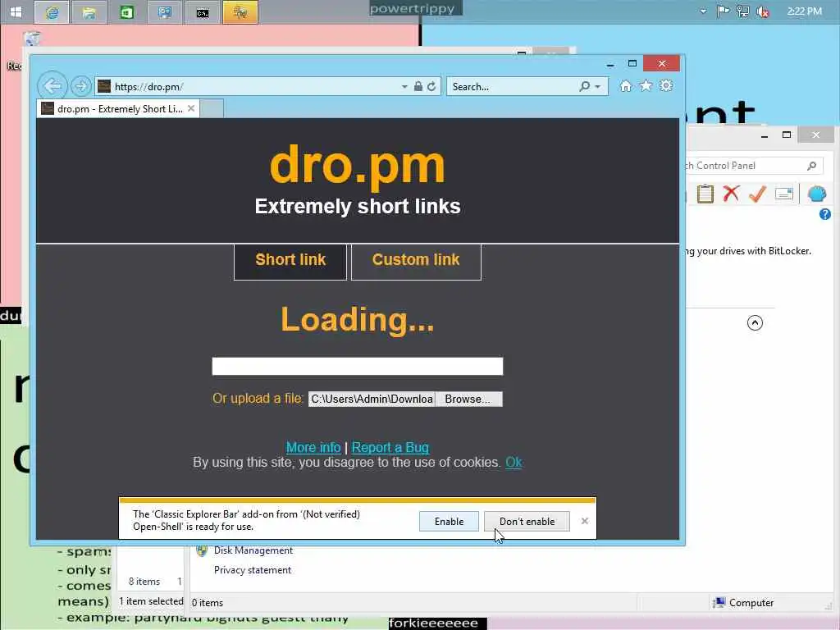Click the orange checkmark Properties toolbar icon

(757, 194)
